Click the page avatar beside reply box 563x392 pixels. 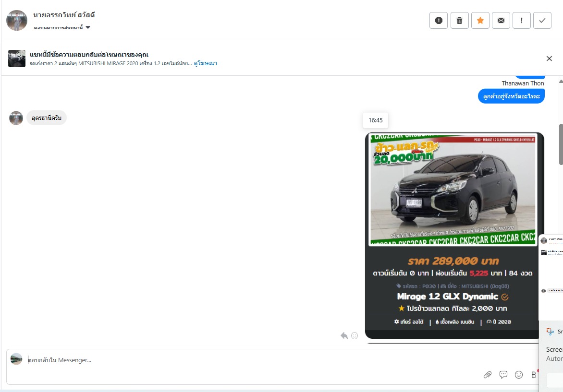(x=16, y=358)
